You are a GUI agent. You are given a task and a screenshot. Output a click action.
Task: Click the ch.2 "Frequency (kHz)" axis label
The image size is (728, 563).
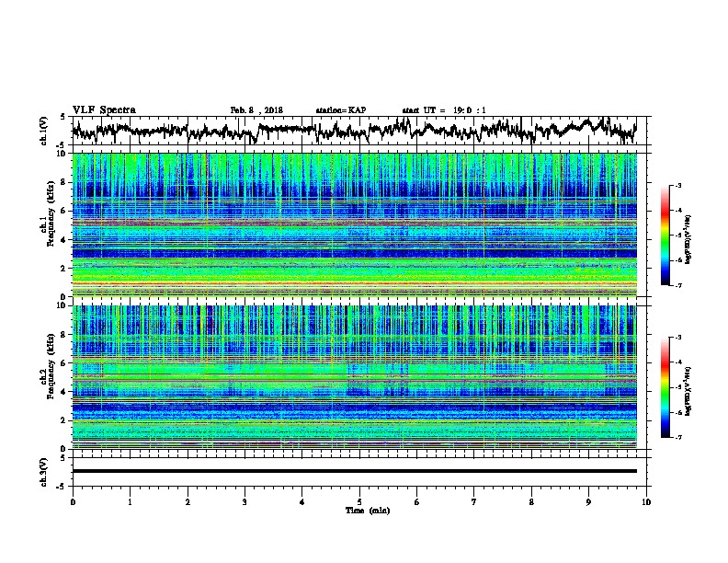click(x=51, y=366)
